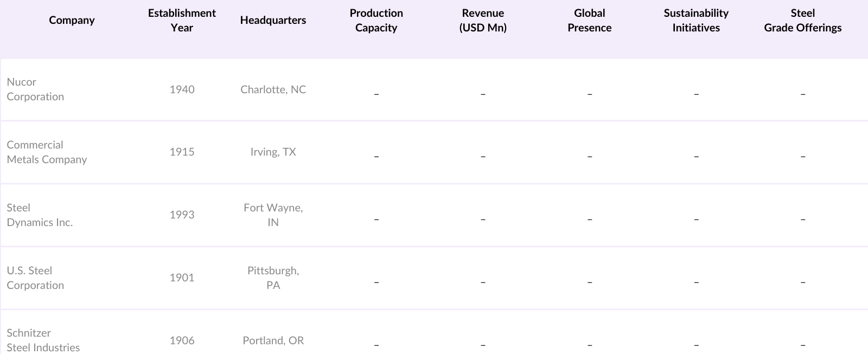Click establishment year 1901
868x354 pixels.
click(182, 278)
